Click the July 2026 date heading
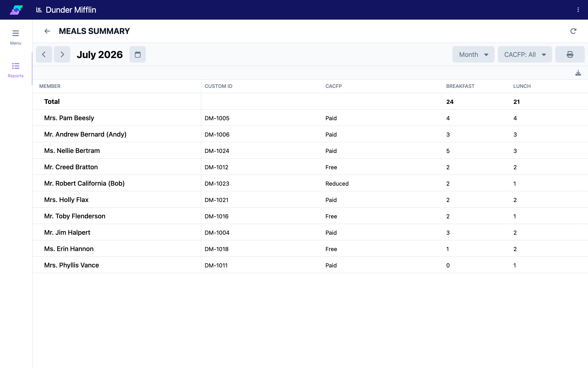The height and width of the screenshot is (368, 588). point(100,55)
